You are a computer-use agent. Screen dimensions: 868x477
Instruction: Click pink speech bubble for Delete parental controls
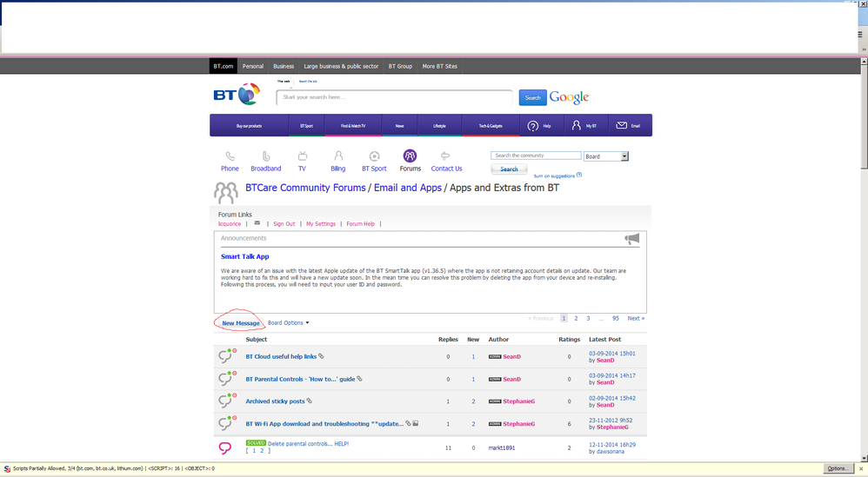tap(224, 447)
